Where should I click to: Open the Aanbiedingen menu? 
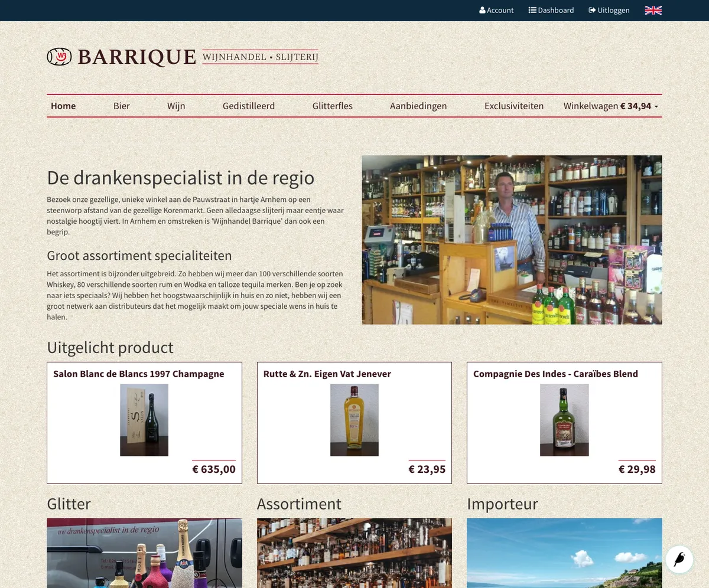click(418, 106)
